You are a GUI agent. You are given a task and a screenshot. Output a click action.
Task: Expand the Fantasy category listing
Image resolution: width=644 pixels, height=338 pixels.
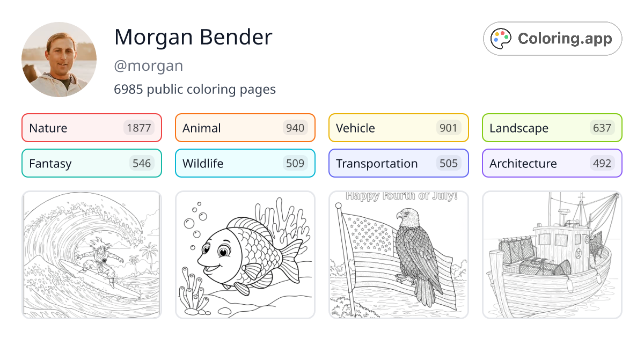(91, 163)
